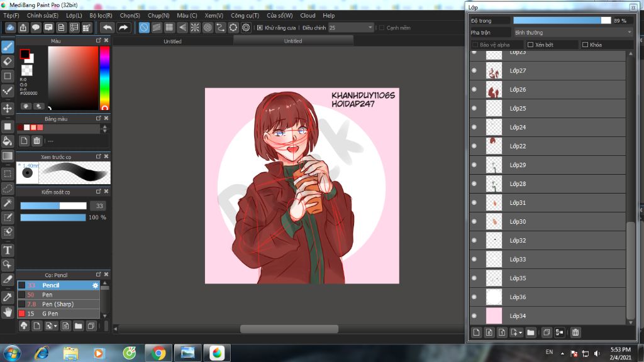This screenshot has width=644, height=362.
Task: Open add layer dropdown arrow in Lớp panel
Action: pyautogui.click(x=520, y=333)
